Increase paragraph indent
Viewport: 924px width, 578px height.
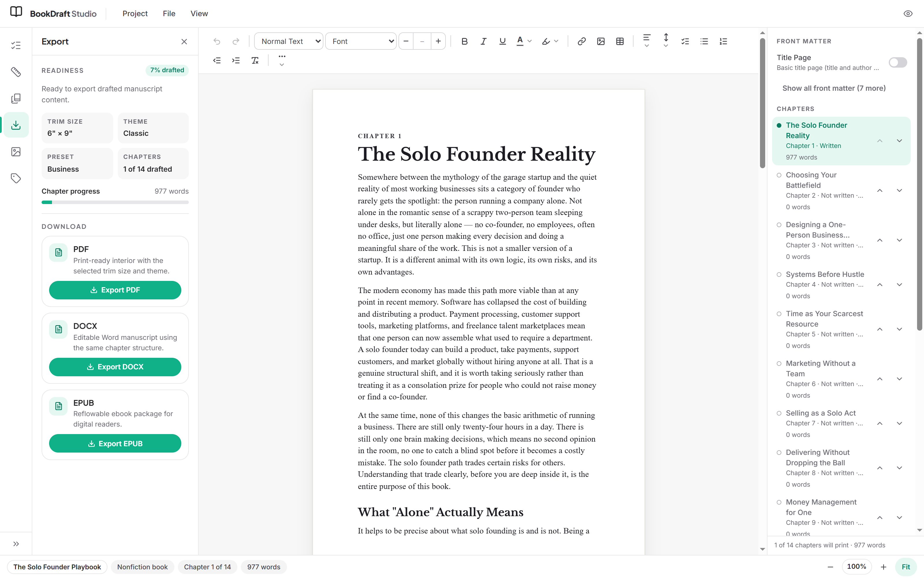click(236, 60)
